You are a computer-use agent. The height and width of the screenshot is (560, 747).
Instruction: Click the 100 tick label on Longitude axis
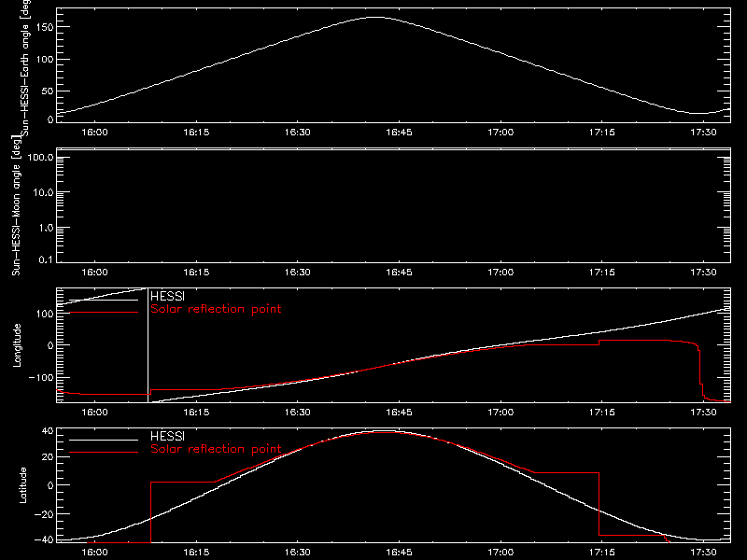[x=44, y=314]
